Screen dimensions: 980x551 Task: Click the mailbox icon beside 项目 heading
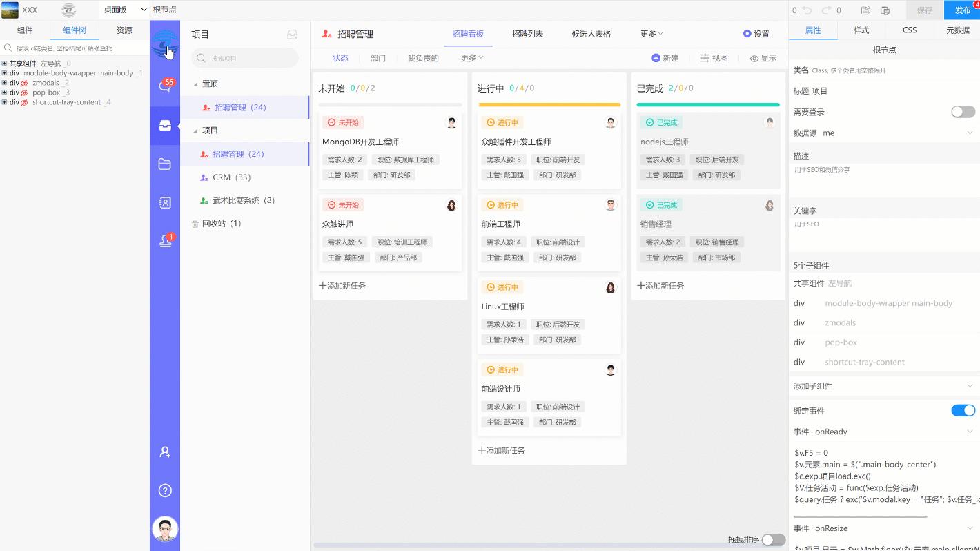tap(293, 35)
